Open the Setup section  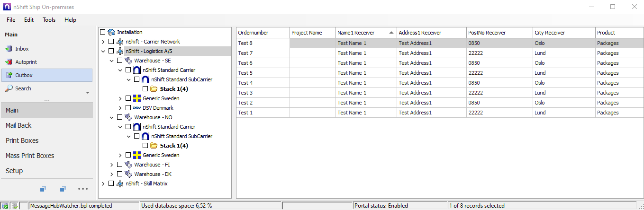click(14, 171)
